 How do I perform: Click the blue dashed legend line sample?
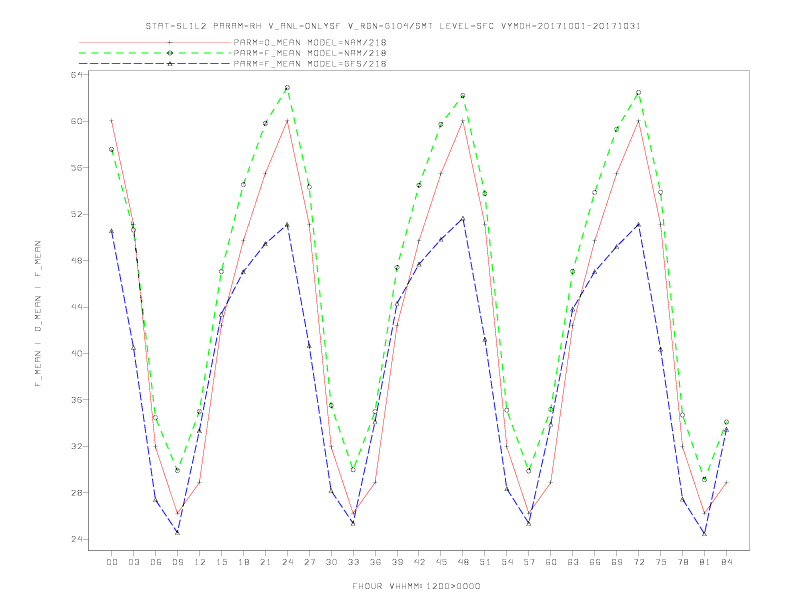pyautogui.click(x=155, y=64)
